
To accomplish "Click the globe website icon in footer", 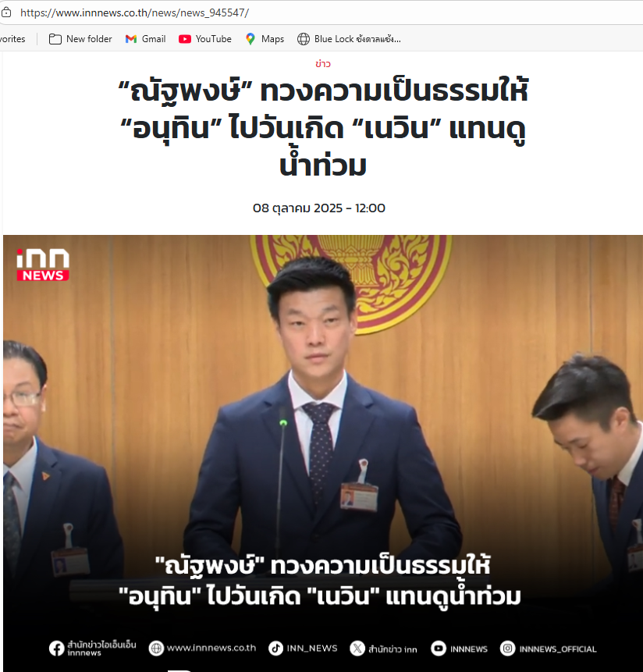I will coord(156,648).
